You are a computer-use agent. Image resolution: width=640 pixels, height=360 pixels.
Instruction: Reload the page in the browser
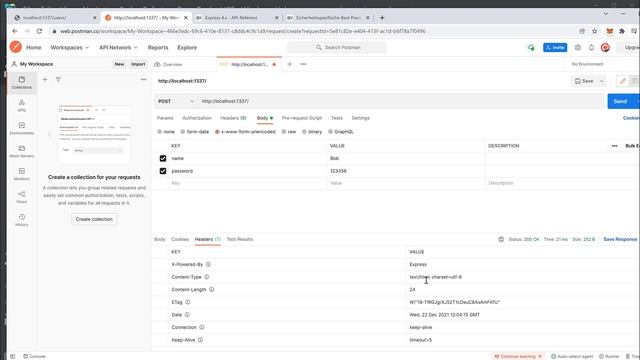(39, 31)
